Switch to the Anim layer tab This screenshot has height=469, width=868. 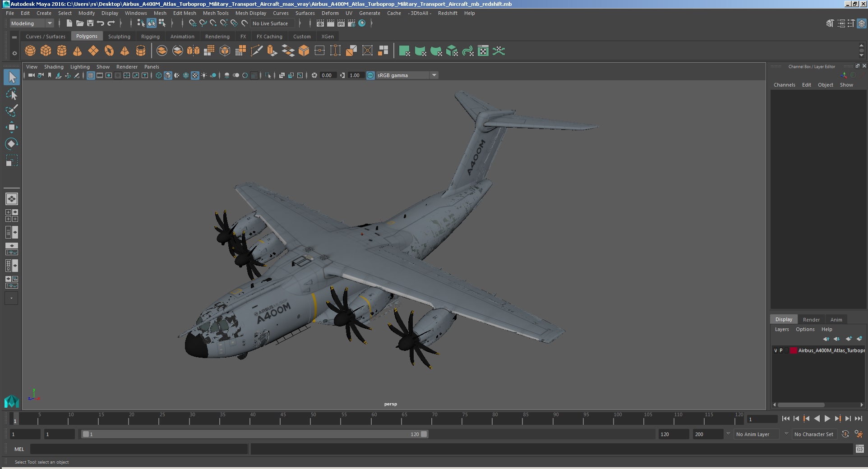coord(836,320)
